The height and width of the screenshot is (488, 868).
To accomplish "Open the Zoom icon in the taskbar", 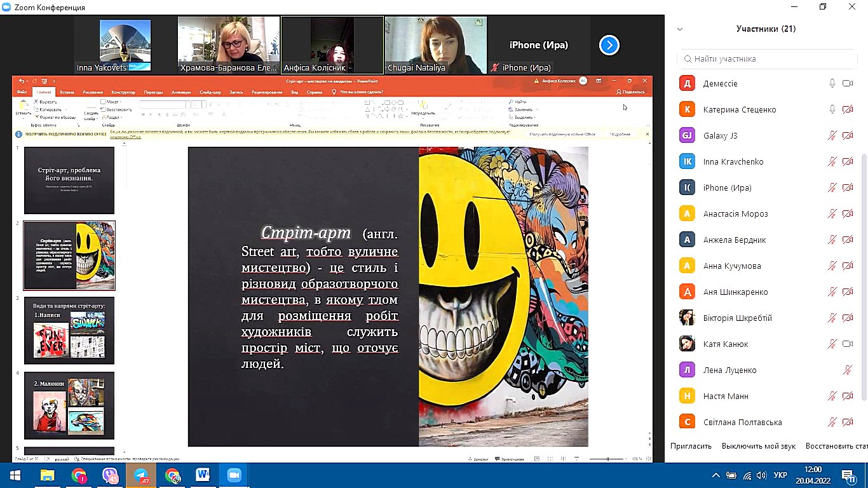I will coord(234,475).
